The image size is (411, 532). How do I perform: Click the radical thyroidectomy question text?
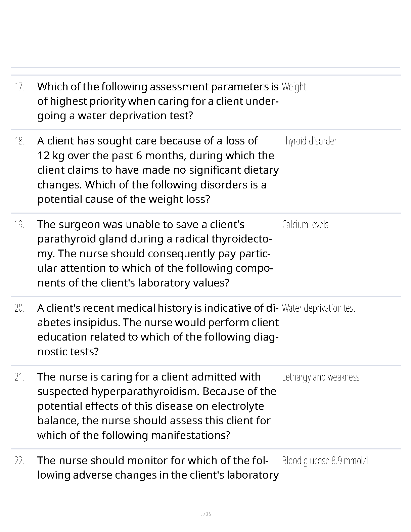click(154, 254)
